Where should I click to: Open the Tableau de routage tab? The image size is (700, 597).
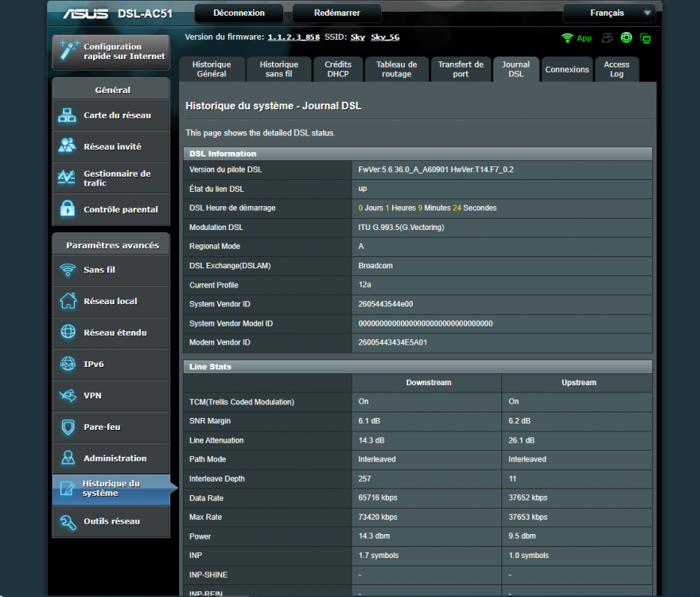[x=396, y=69]
